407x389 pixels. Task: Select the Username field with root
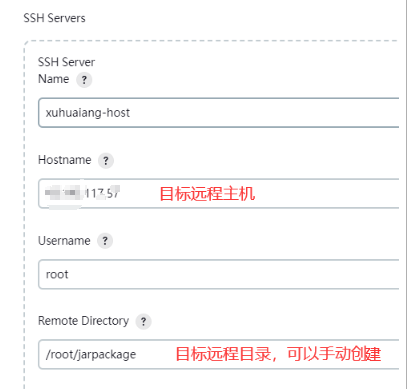coord(219,274)
